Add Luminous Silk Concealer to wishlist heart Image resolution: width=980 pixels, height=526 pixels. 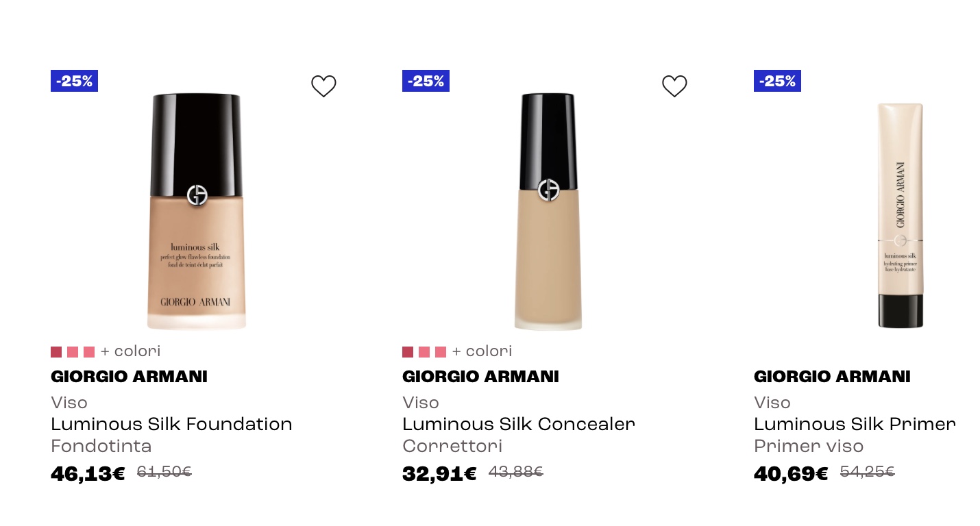(x=674, y=86)
